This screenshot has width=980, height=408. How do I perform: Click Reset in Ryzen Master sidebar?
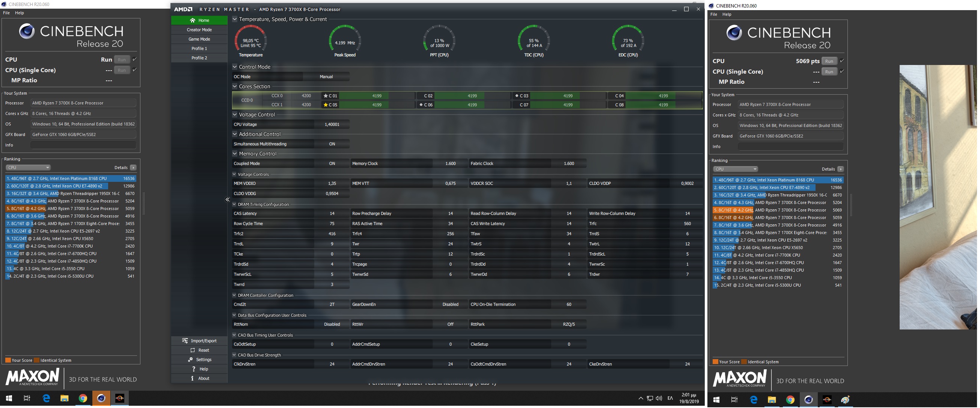[x=199, y=350]
